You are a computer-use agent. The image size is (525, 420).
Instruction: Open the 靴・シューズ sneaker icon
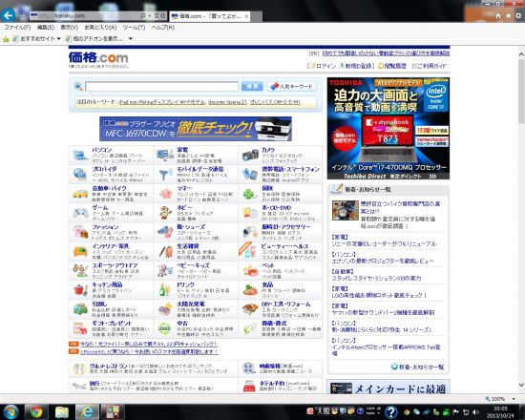point(165,232)
